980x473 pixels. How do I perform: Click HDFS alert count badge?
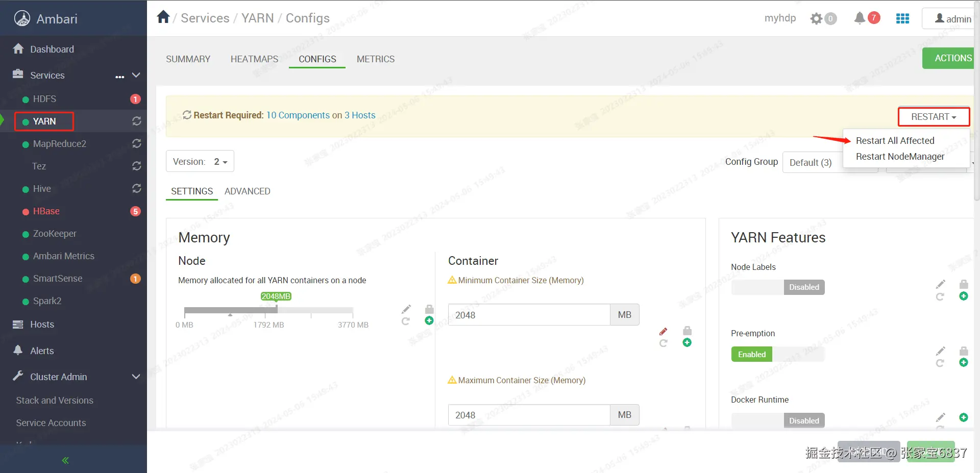tap(135, 99)
